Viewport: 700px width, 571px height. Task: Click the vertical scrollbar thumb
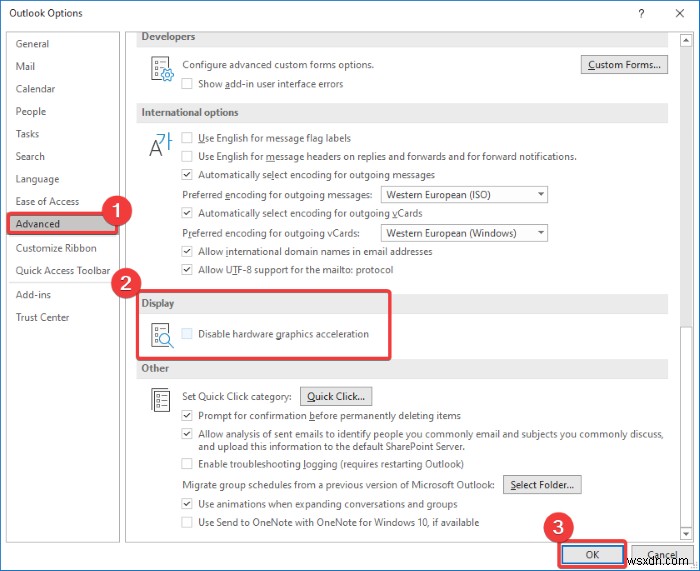click(686, 426)
